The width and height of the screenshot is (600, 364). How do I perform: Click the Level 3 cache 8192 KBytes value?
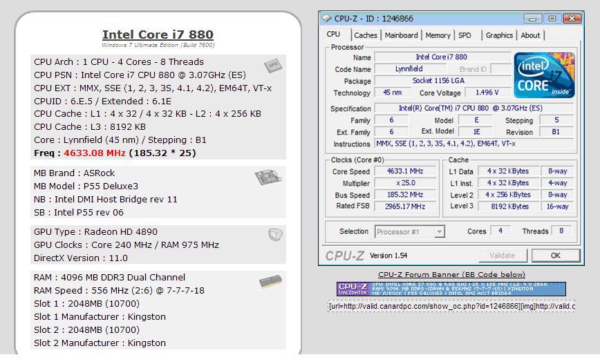coord(508,207)
